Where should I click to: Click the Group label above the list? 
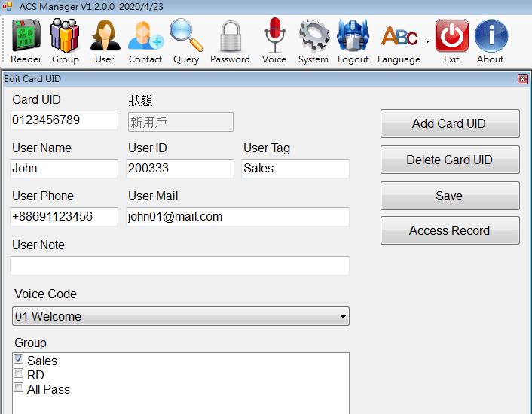pyautogui.click(x=31, y=342)
